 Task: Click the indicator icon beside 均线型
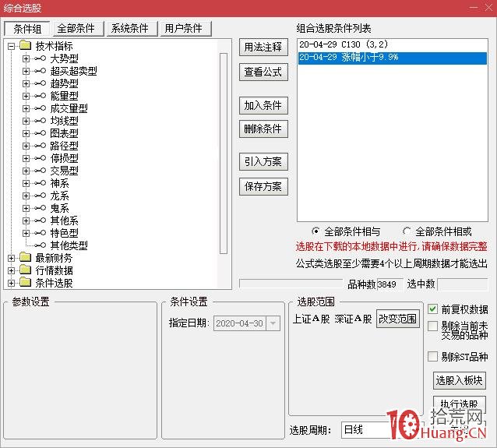pos(41,121)
